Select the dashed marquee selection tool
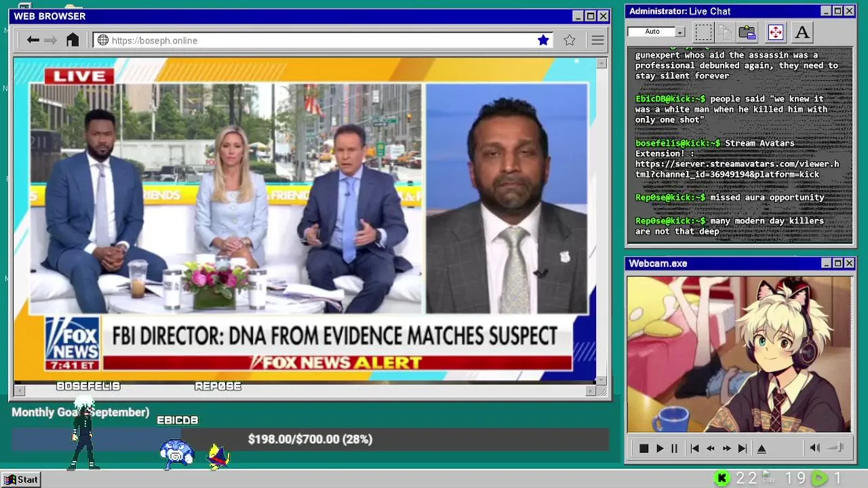The height and width of the screenshot is (488, 868). [704, 32]
